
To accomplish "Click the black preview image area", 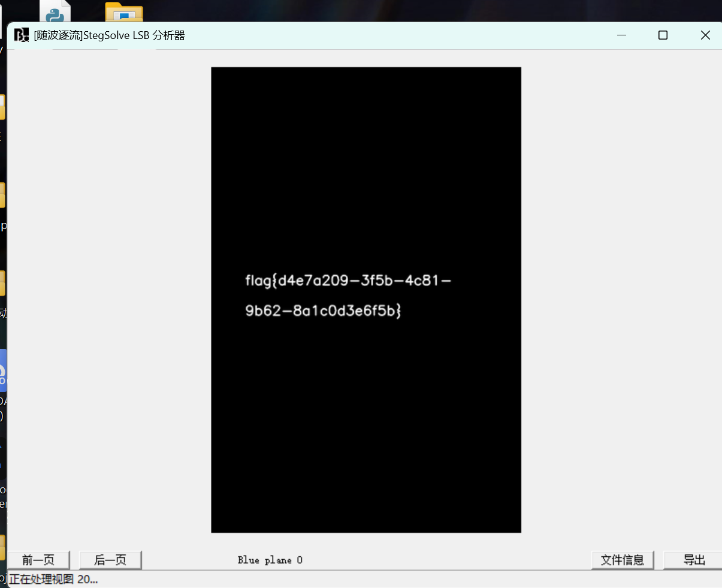I will (x=366, y=420).
